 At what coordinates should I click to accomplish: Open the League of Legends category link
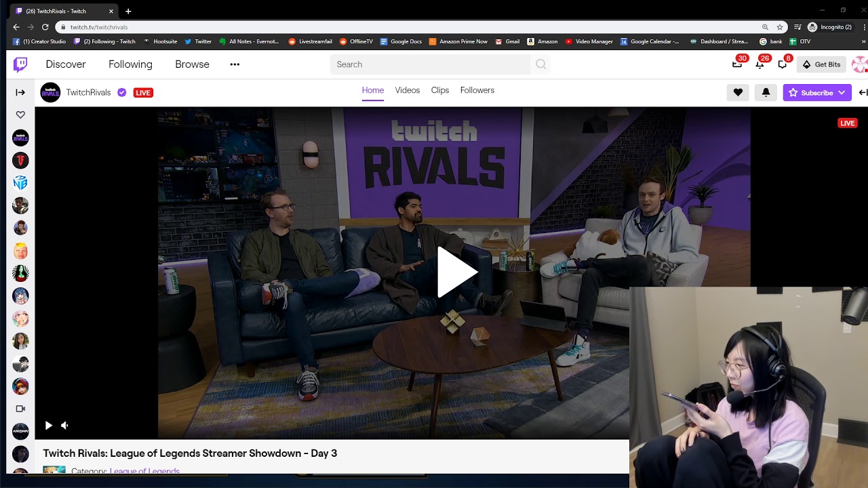tap(144, 470)
